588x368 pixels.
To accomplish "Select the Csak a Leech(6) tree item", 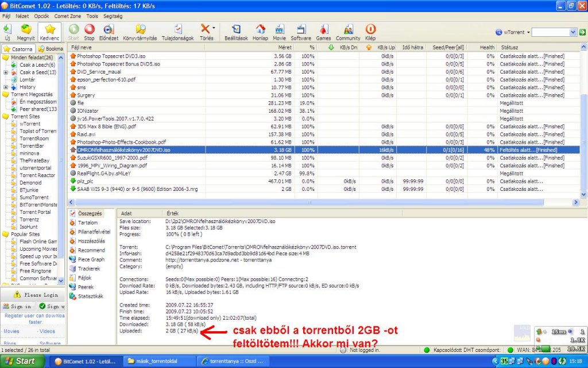I will click(x=37, y=64).
